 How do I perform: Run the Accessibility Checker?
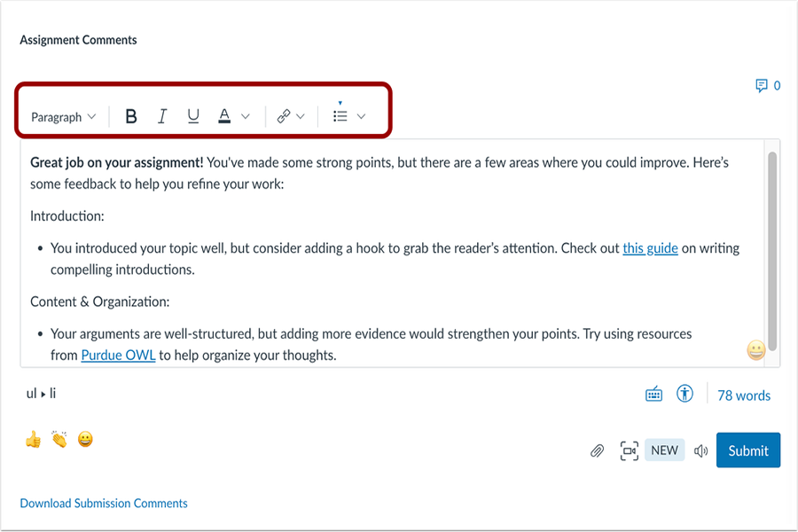685,394
